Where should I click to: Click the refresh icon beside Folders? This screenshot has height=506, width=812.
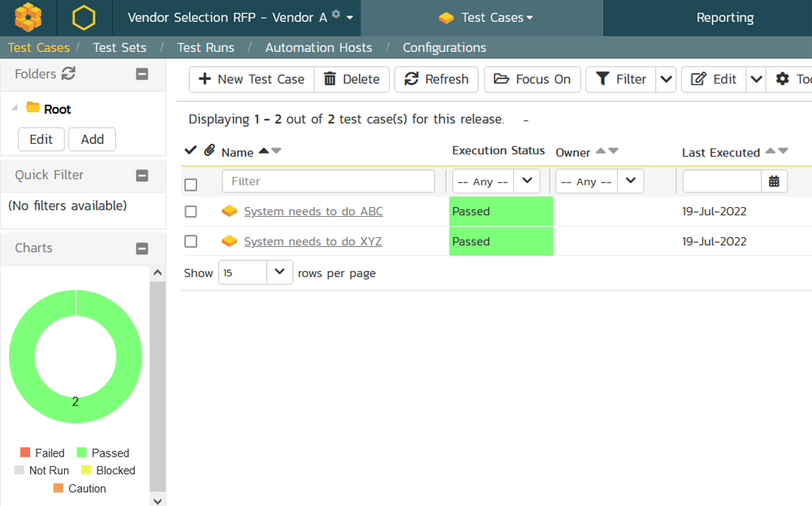click(x=69, y=74)
